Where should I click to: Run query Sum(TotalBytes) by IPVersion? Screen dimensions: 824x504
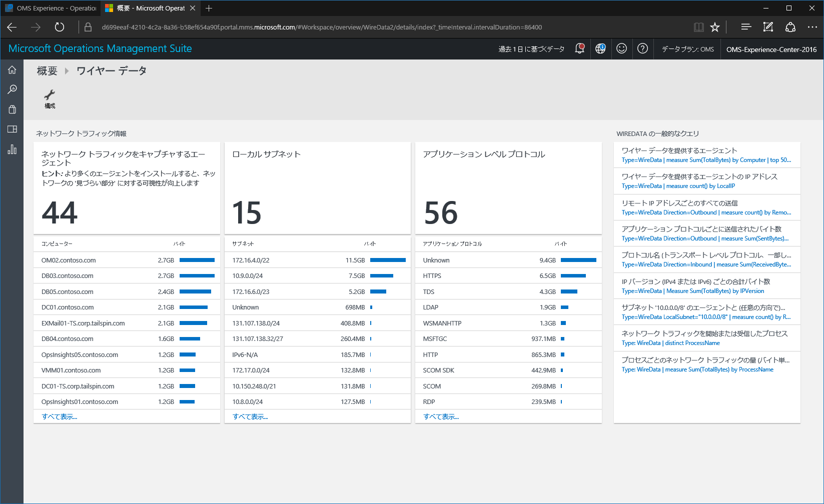(x=707, y=286)
